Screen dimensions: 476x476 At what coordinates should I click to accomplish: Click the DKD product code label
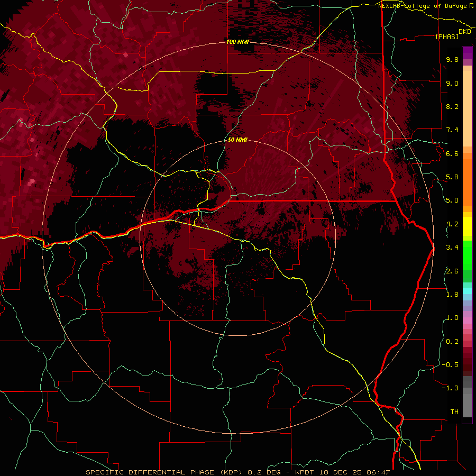465,32
